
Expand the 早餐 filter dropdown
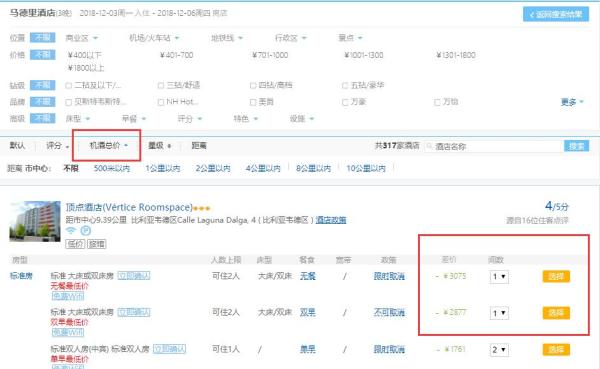click(134, 119)
